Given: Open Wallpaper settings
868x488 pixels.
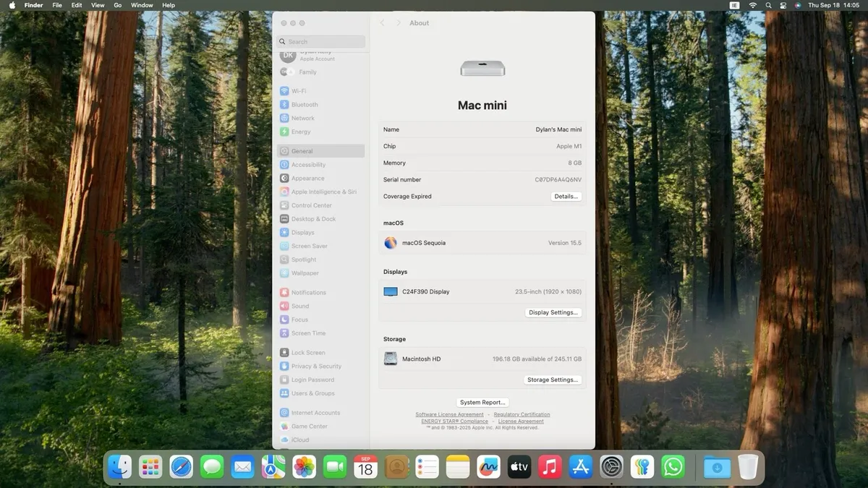Looking at the screenshot, I should tap(320, 273).
